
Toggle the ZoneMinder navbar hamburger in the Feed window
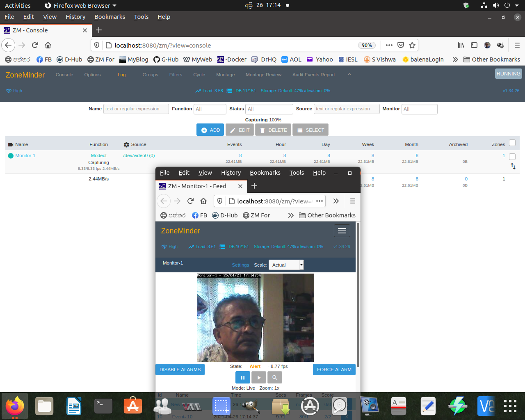pyautogui.click(x=342, y=231)
